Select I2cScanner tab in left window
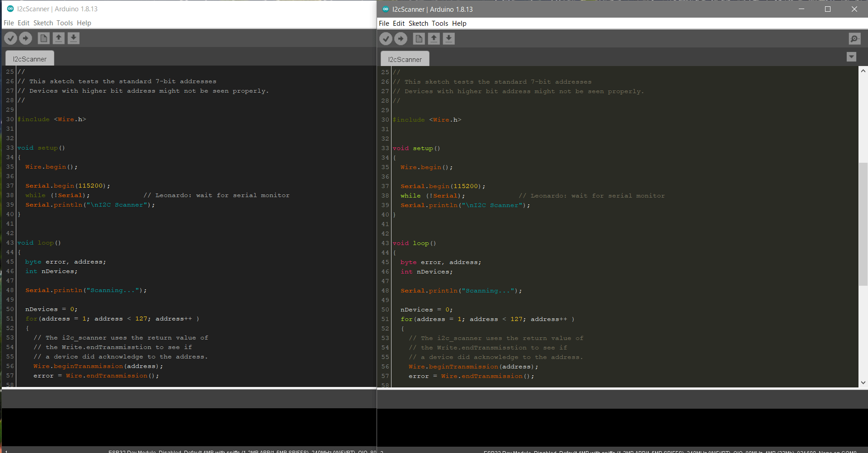This screenshot has height=453, width=868. 30,59
